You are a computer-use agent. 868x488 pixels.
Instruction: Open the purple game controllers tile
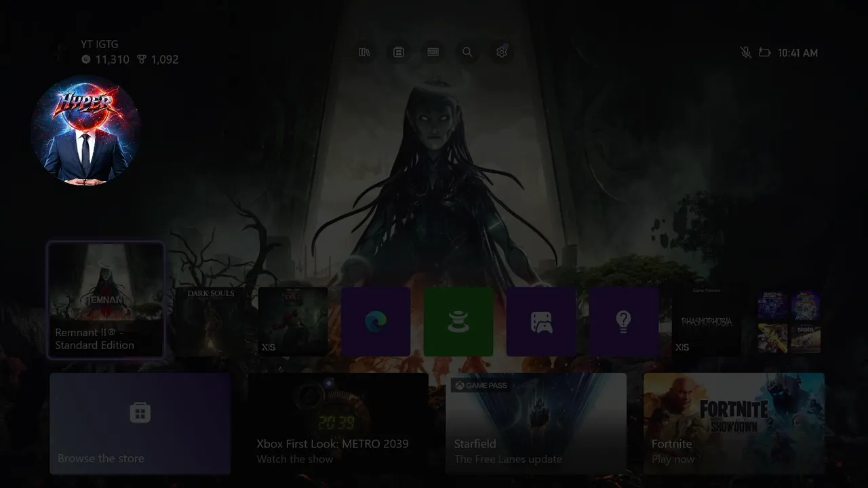(541, 321)
